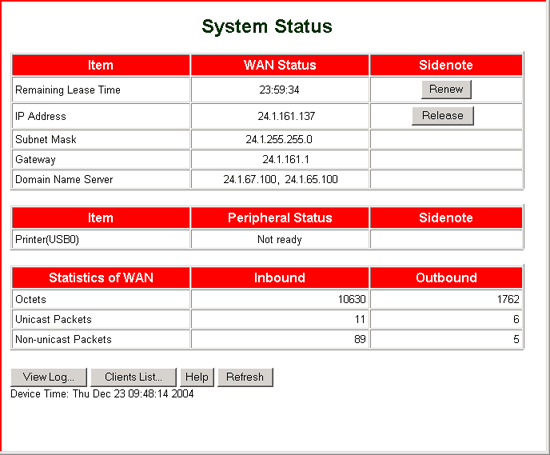Open the Clients List button
The height and width of the screenshot is (455, 550).
point(134,377)
